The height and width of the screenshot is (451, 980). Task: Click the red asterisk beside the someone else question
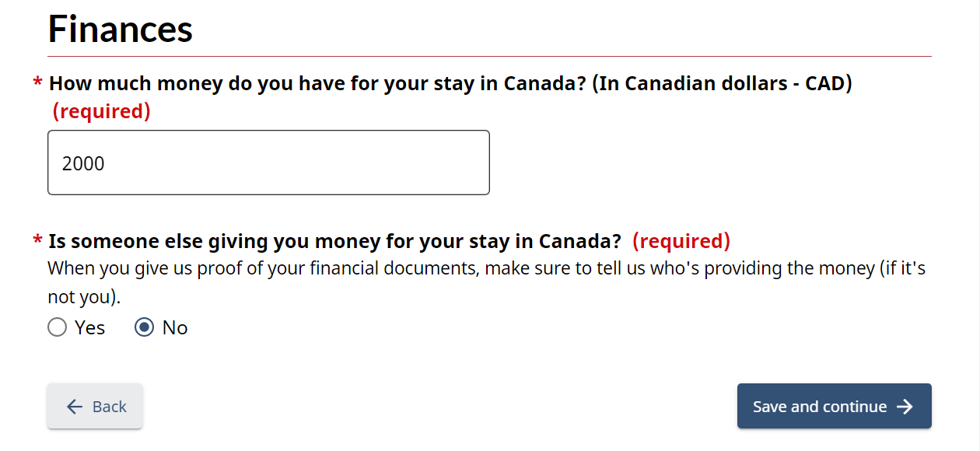point(37,242)
